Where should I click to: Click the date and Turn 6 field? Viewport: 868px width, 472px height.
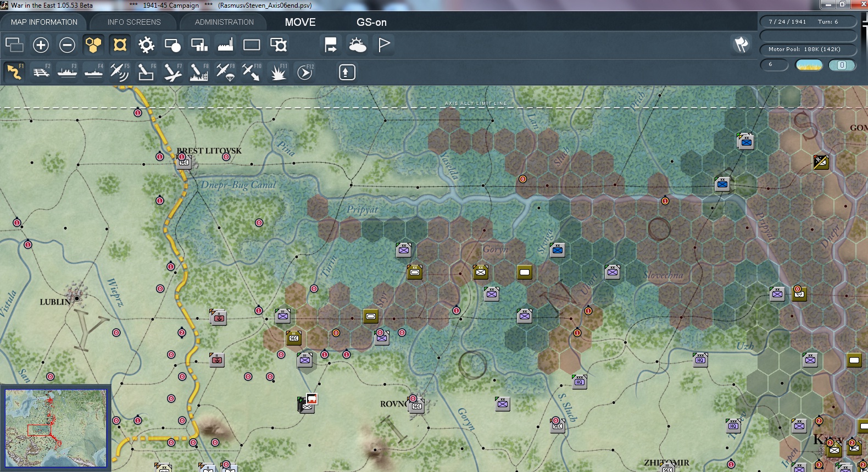click(808, 22)
